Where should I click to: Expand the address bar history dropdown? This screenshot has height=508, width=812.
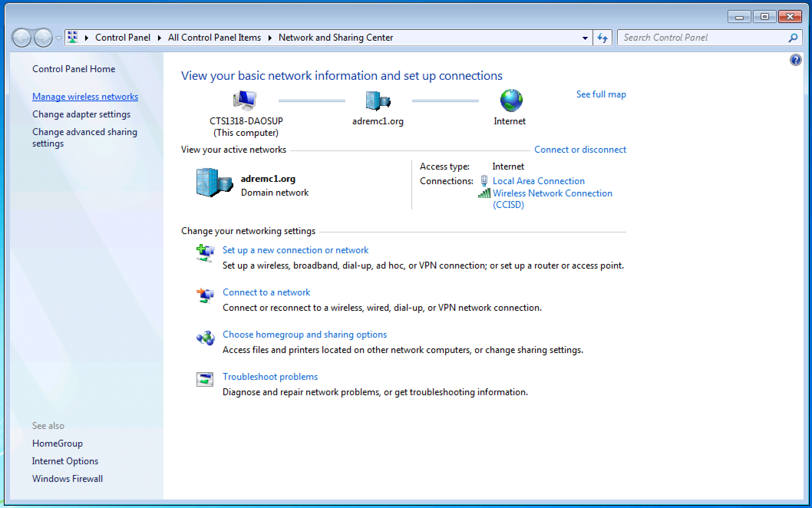click(x=585, y=38)
